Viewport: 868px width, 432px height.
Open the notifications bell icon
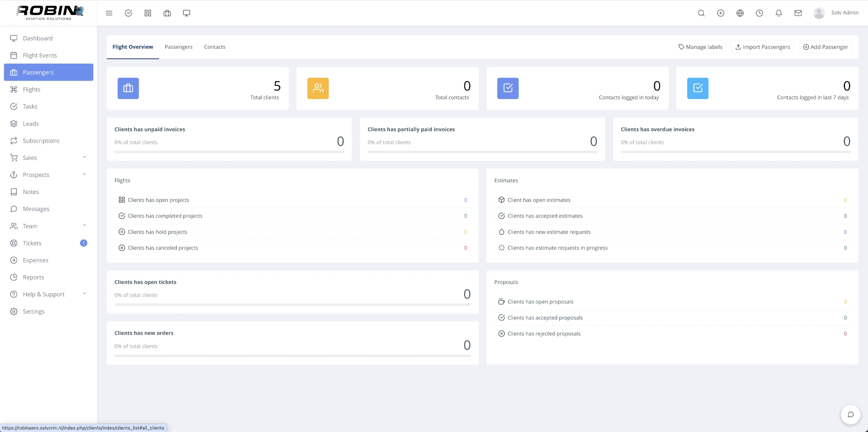[x=779, y=13]
